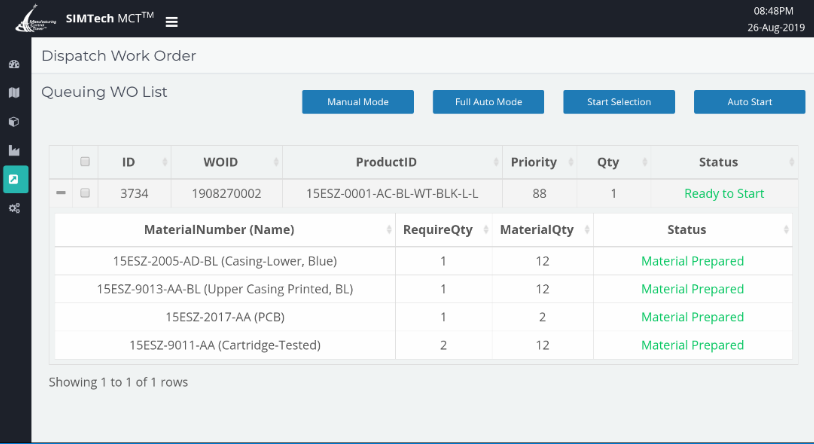This screenshot has height=444, width=814.
Task: Collapse the details of row 3734
Action: 61,193
